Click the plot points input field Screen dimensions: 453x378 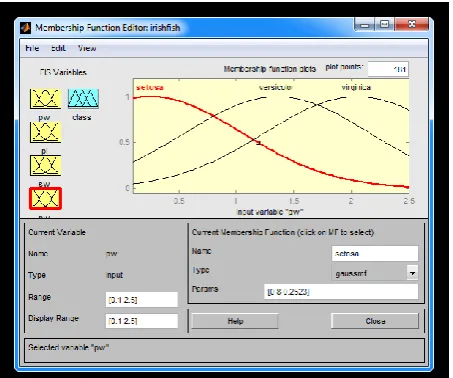pyautogui.click(x=388, y=69)
